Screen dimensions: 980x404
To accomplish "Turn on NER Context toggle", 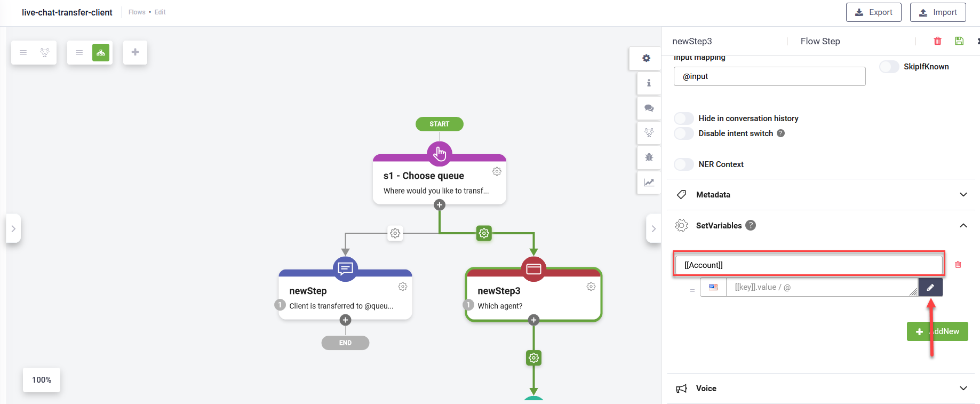I will (684, 164).
